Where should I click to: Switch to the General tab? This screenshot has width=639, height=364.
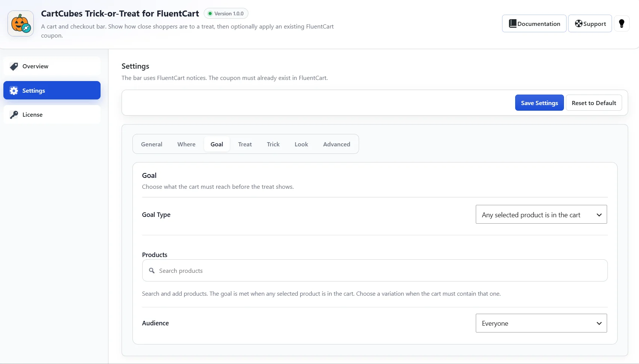click(x=152, y=144)
